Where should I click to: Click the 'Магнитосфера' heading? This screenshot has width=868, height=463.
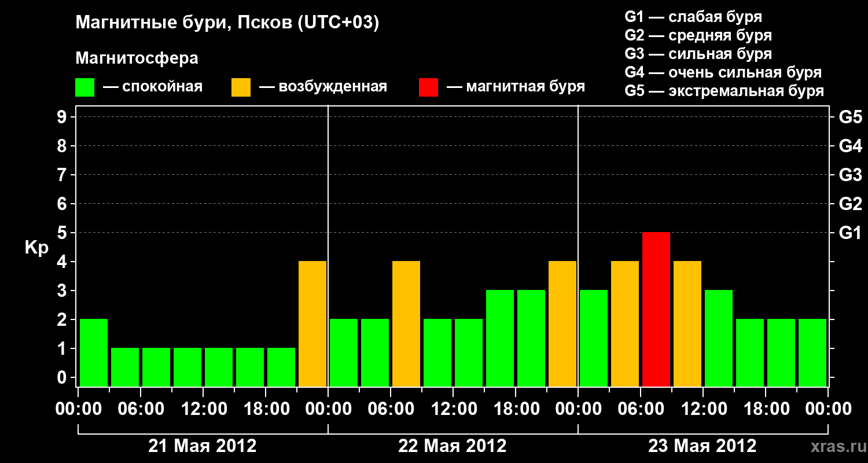137,58
